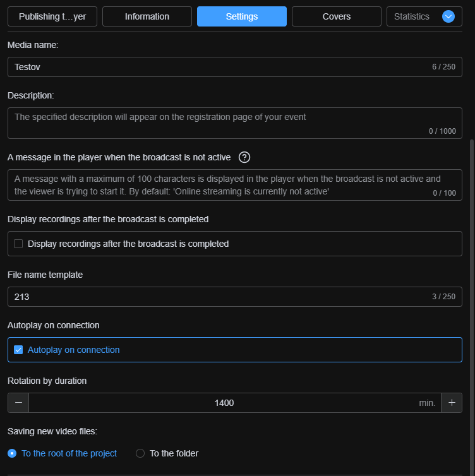Image resolution: width=475 pixels, height=476 pixels.
Task: Uncheck the Autoplay on connection checkbox
Action: [x=18, y=350]
